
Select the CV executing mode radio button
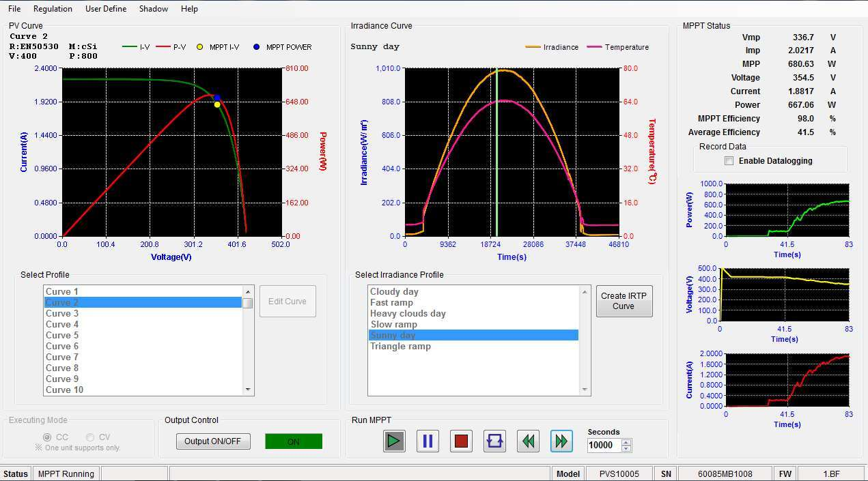(90, 437)
